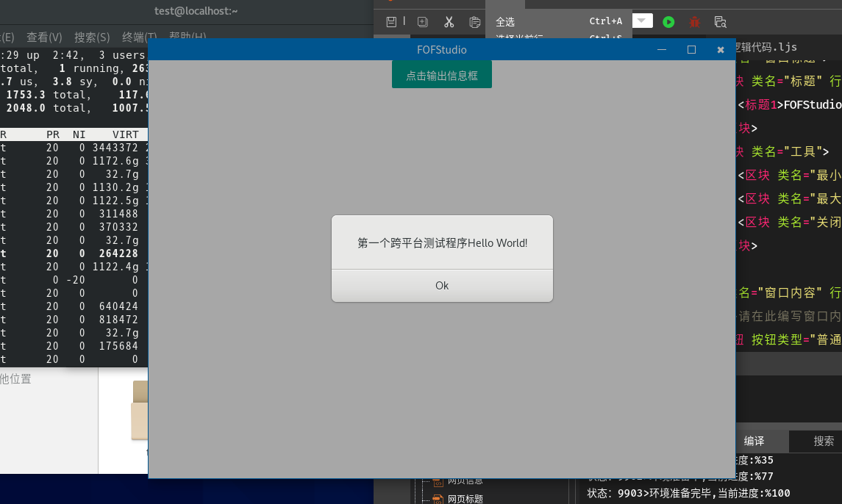Maximize the FOFStudio window
Image resolution: width=842 pixels, height=504 pixels.
pyautogui.click(x=691, y=49)
